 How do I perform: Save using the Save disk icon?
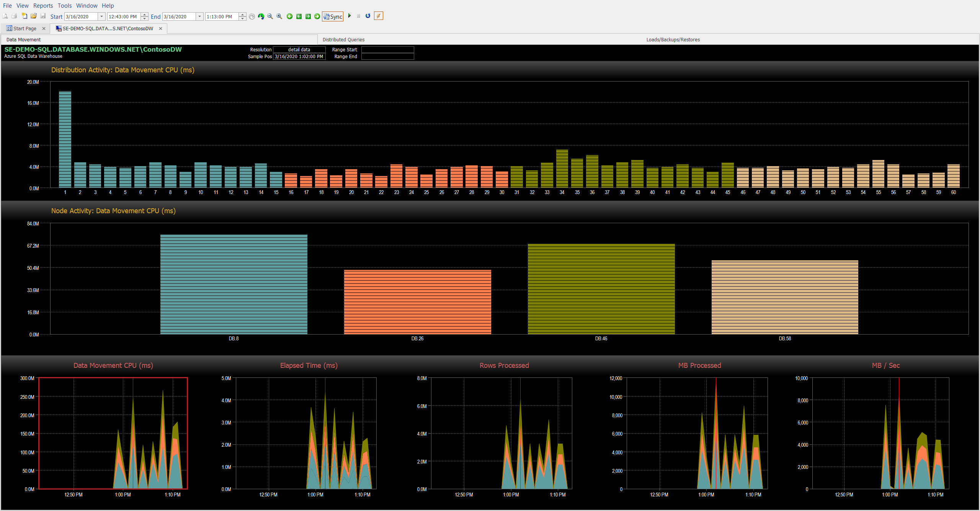pos(43,16)
